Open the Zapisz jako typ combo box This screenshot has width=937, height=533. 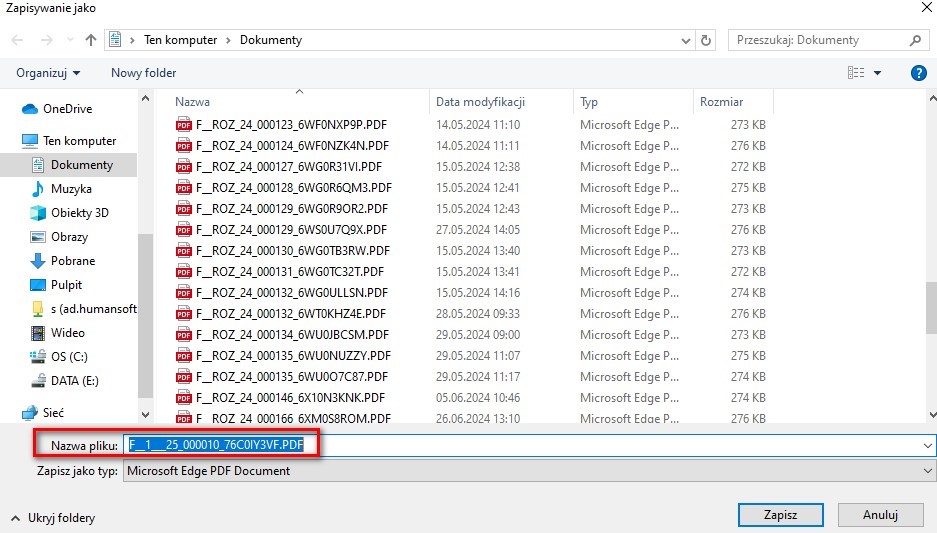tap(529, 470)
